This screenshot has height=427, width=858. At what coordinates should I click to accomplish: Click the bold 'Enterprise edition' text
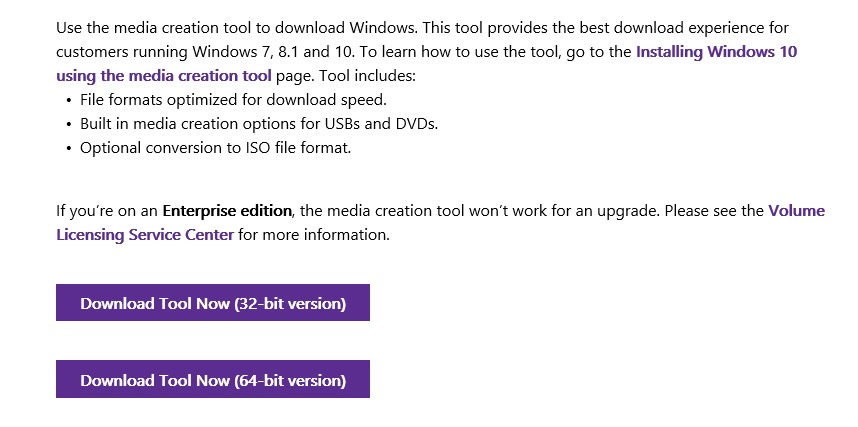[227, 211]
